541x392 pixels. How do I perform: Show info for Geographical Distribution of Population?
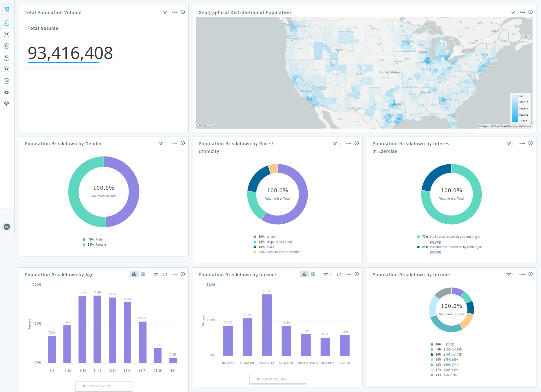coord(531,12)
